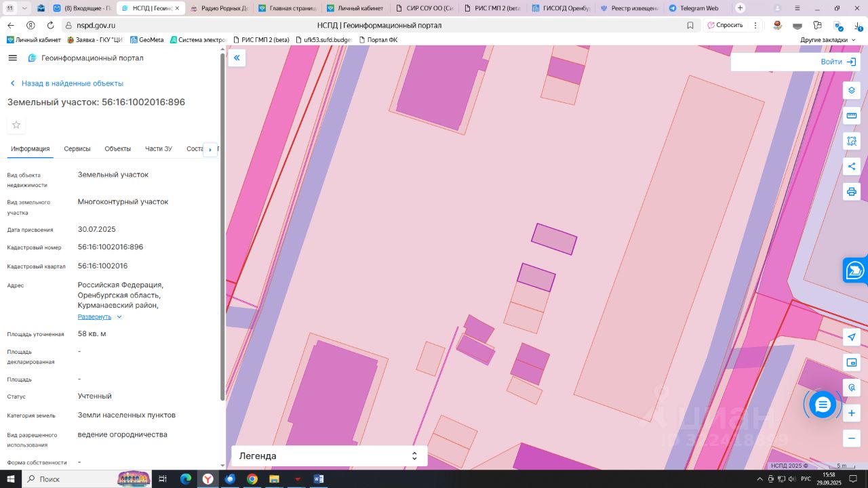Screen dimensions: 868x488
Task: Select the ruler measurement tool
Action: (852, 116)
